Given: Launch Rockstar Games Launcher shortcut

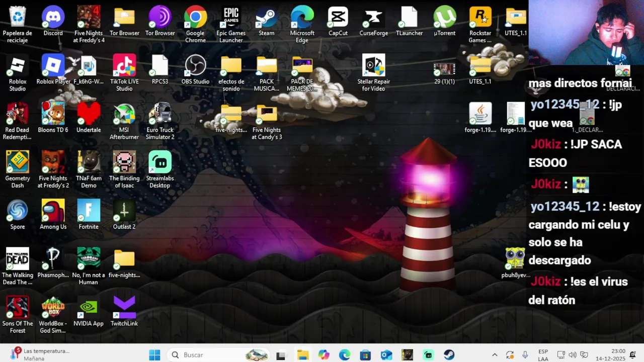Looking at the screenshot, I should click(x=480, y=25).
